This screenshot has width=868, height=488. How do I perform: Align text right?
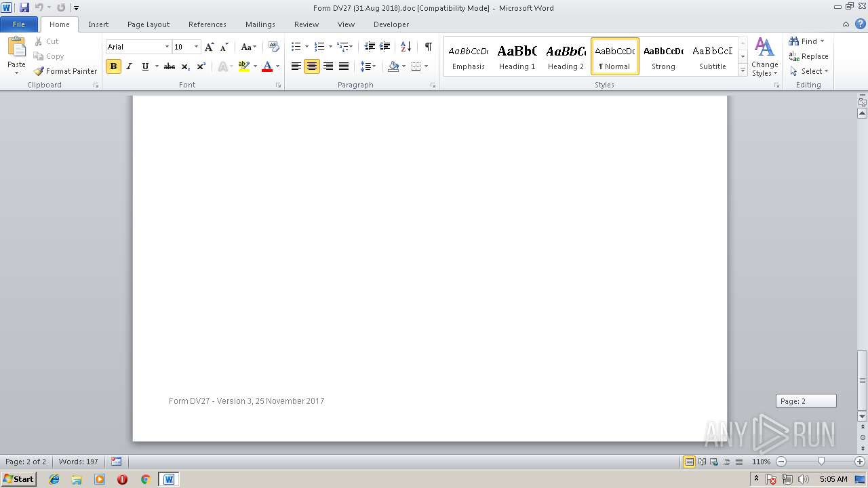(328, 66)
